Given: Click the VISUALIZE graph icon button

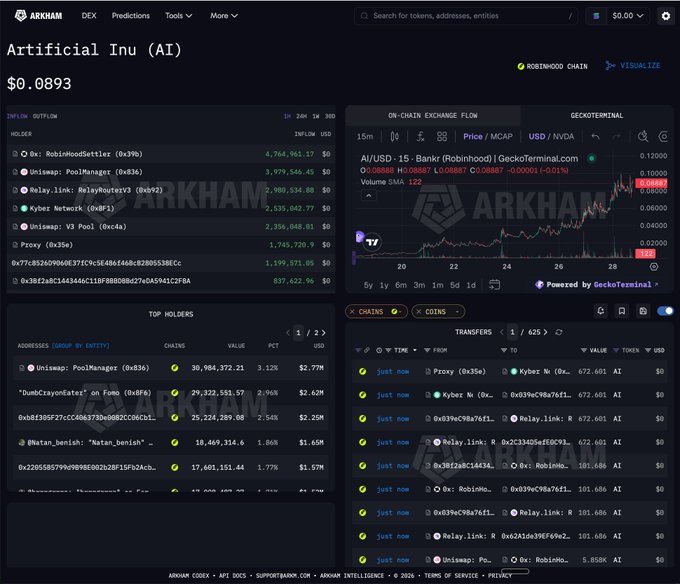Looking at the screenshot, I should tap(633, 65).
